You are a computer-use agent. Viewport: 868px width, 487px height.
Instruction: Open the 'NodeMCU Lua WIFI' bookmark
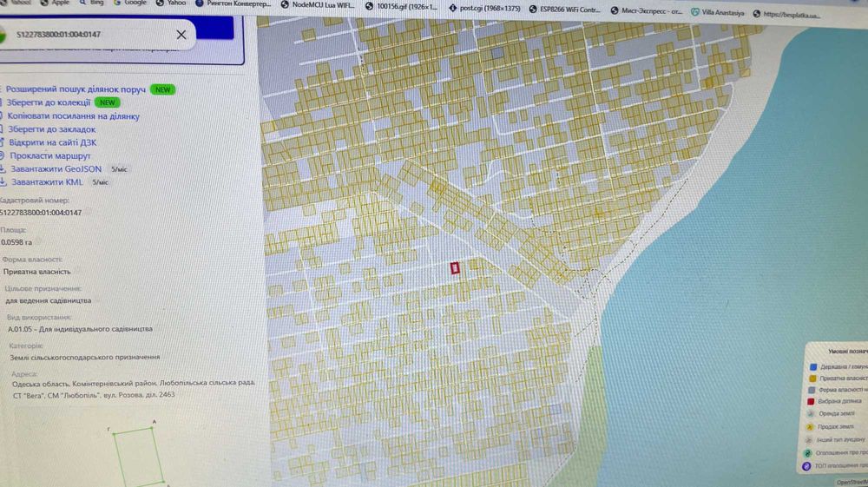click(x=318, y=4)
